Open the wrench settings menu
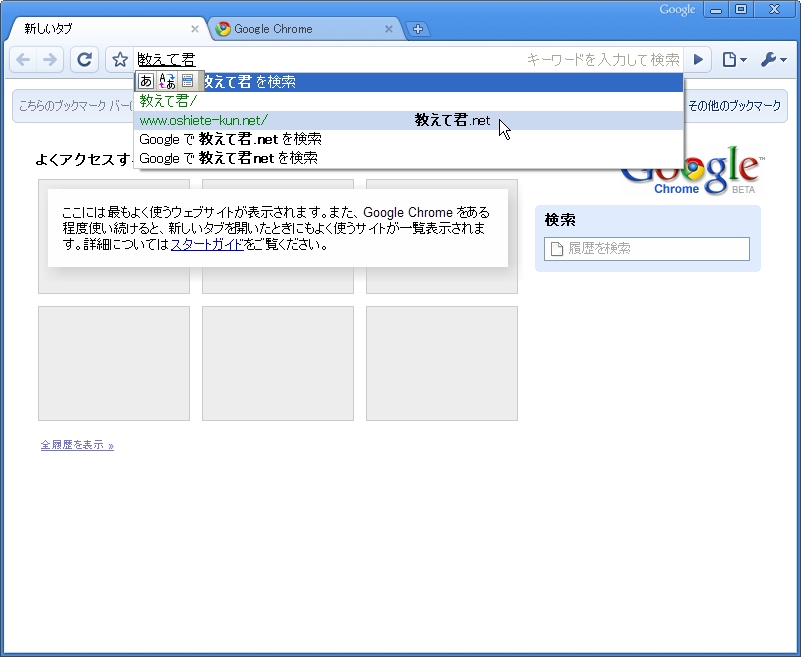 click(x=774, y=60)
